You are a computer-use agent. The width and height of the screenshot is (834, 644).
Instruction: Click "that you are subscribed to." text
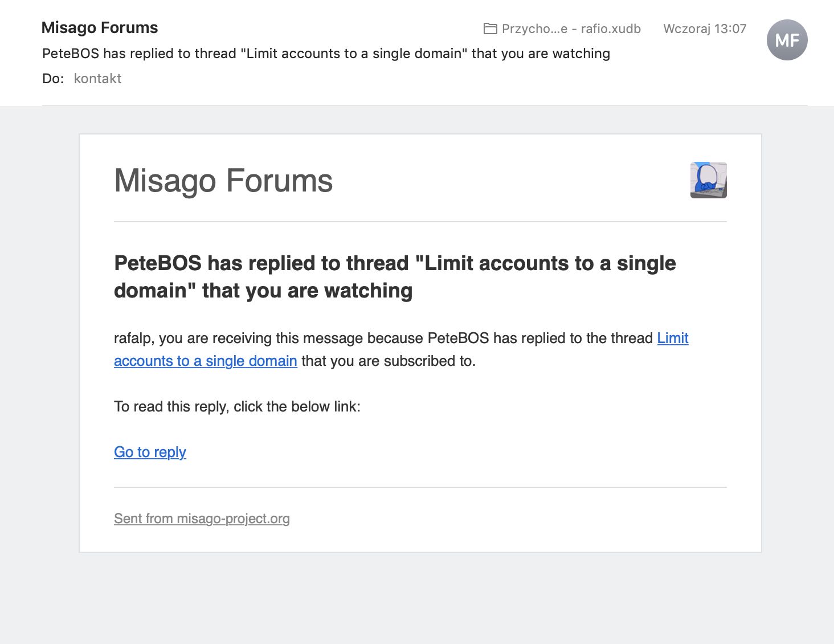[x=389, y=361]
